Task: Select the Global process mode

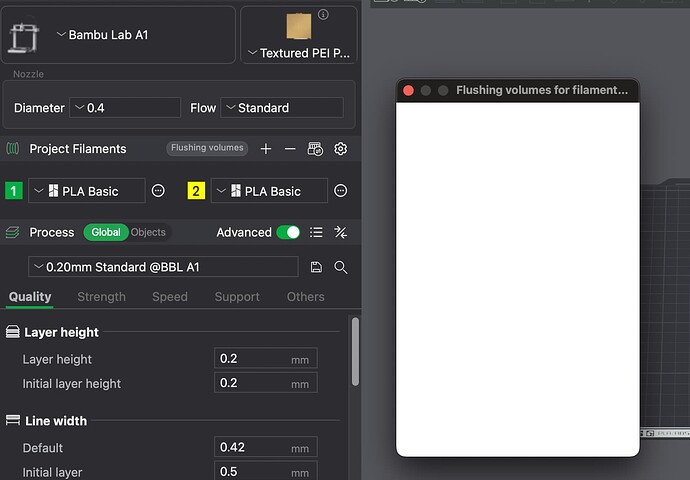Action: coord(106,232)
